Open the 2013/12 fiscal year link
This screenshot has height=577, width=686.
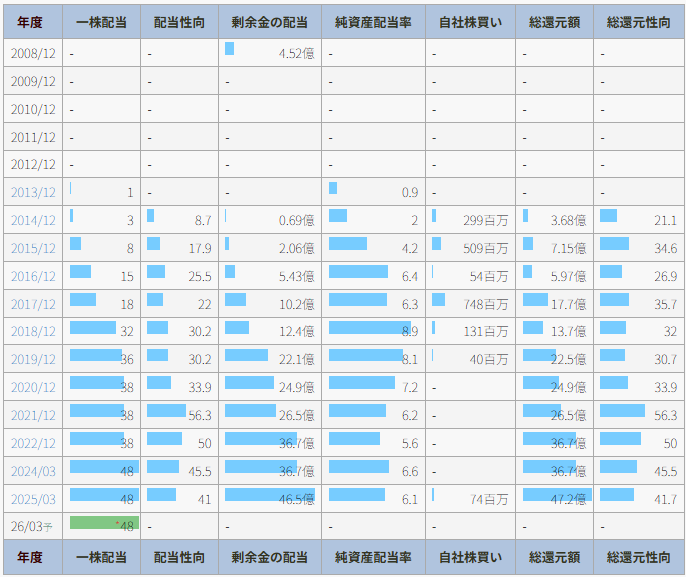click(33, 193)
